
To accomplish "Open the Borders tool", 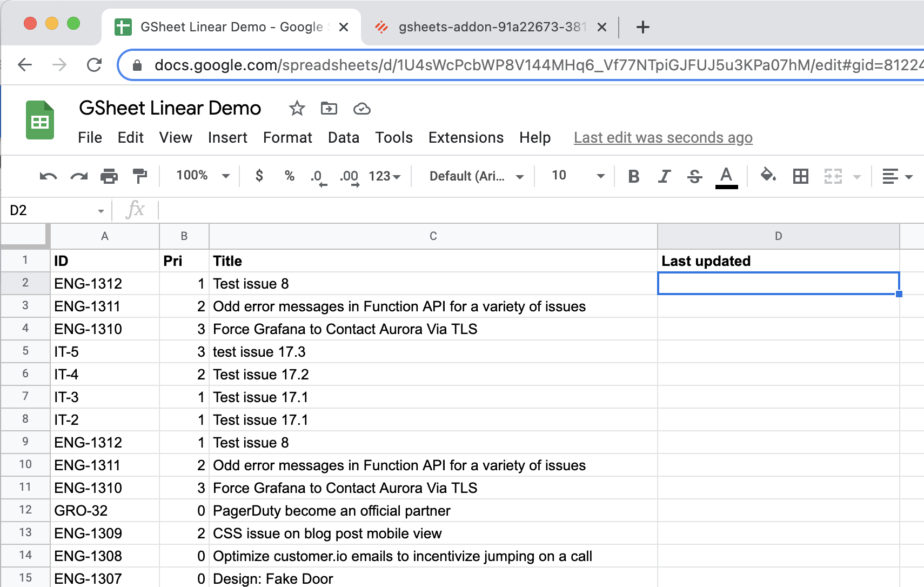I will pos(800,176).
